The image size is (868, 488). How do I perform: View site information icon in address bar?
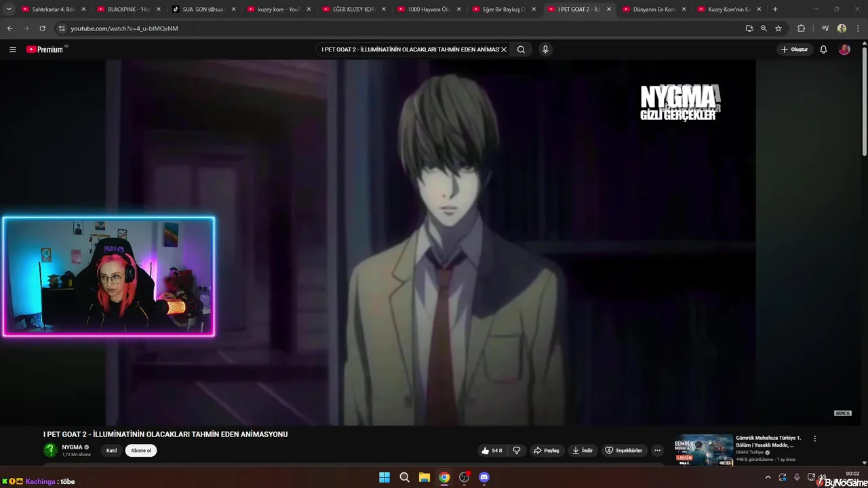click(x=62, y=28)
